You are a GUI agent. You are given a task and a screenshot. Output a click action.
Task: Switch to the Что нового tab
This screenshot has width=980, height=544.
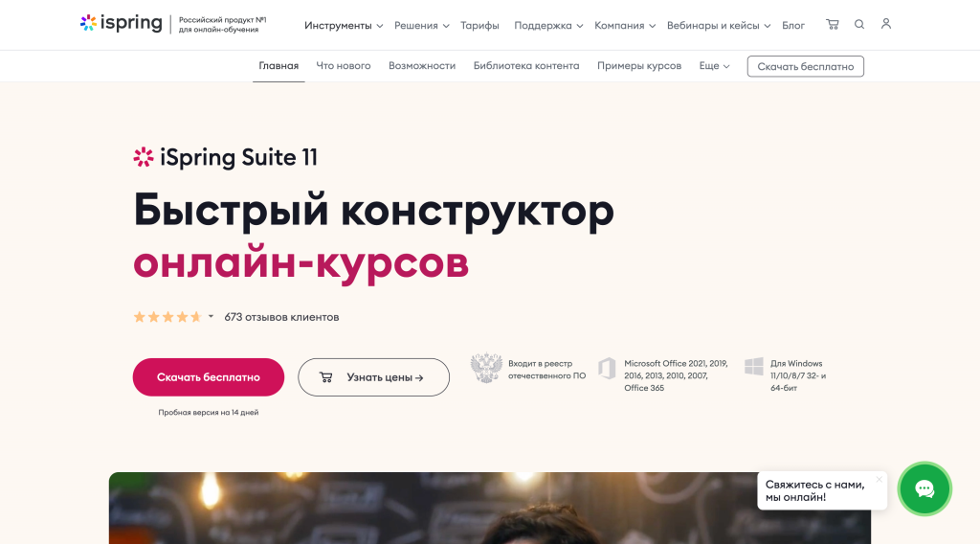coord(344,66)
